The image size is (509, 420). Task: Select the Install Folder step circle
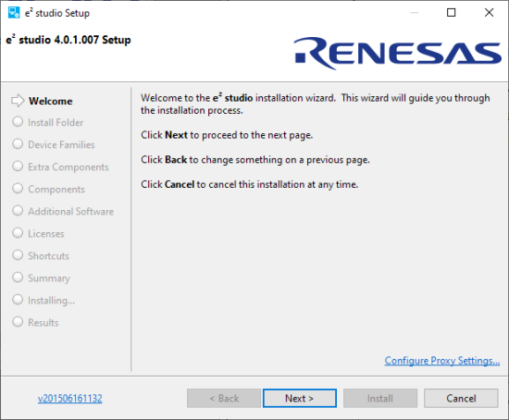pyautogui.click(x=18, y=122)
